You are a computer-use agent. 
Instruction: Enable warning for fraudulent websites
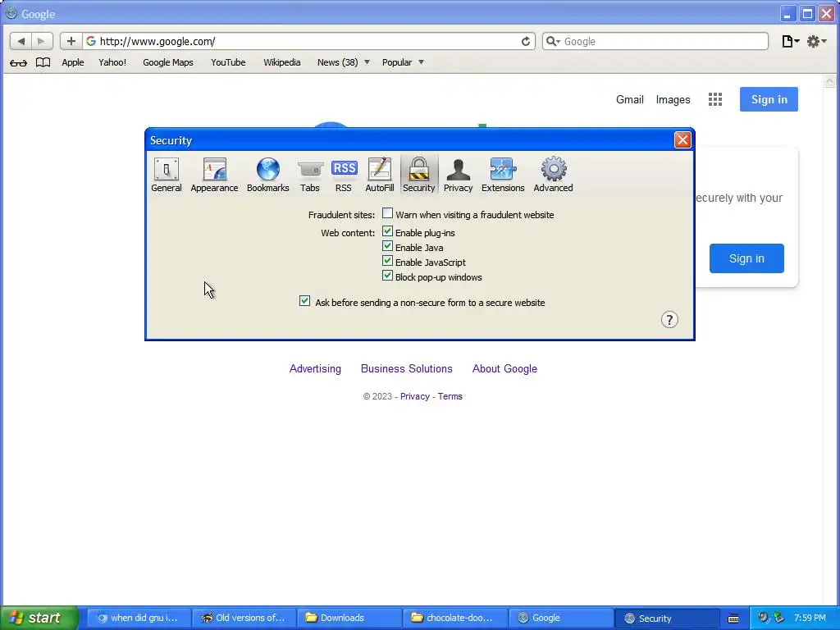[387, 214]
